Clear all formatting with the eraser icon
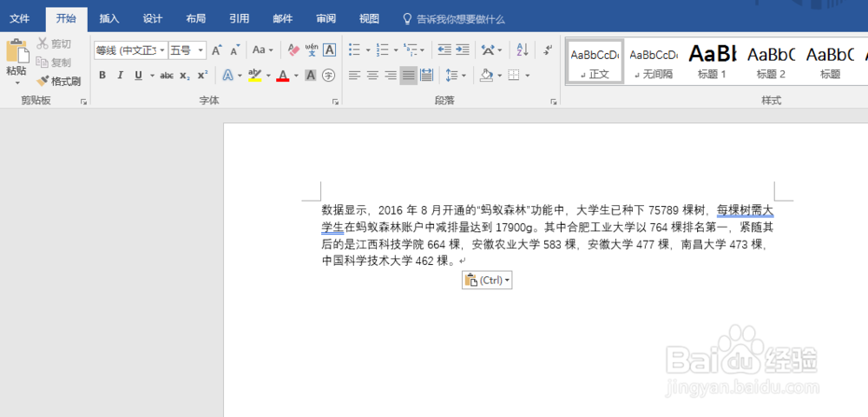Image resolution: width=868 pixels, height=417 pixels. coord(293,50)
